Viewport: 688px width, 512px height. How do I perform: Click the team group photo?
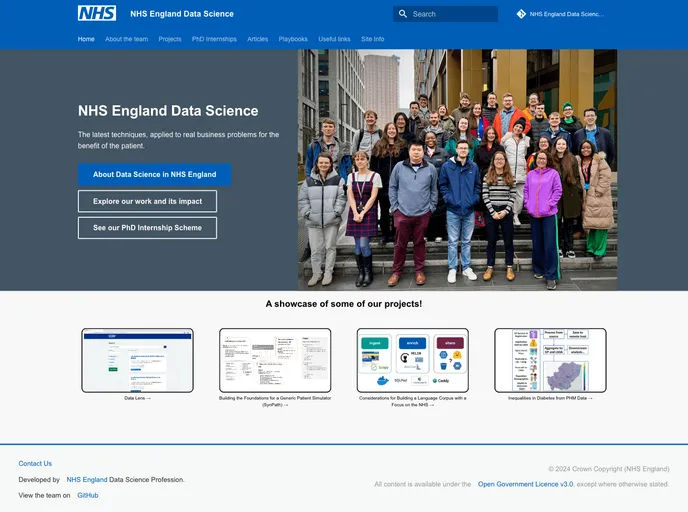(458, 170)
